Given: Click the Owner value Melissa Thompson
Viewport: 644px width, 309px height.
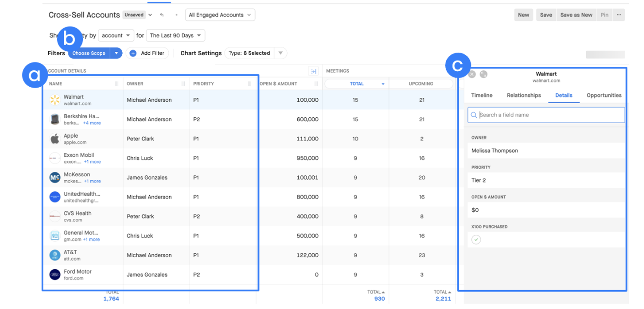Looking at the screenshot, I should click(x=495, y=151).
